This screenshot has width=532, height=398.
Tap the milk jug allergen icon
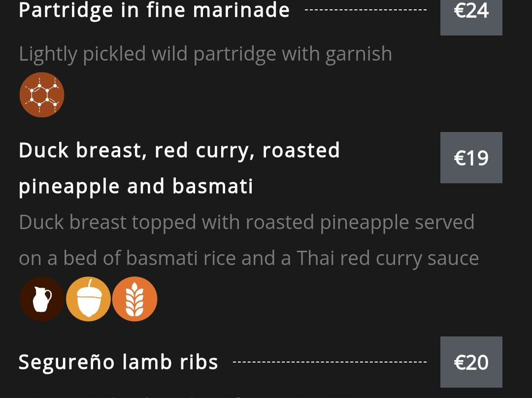point(42,299)
